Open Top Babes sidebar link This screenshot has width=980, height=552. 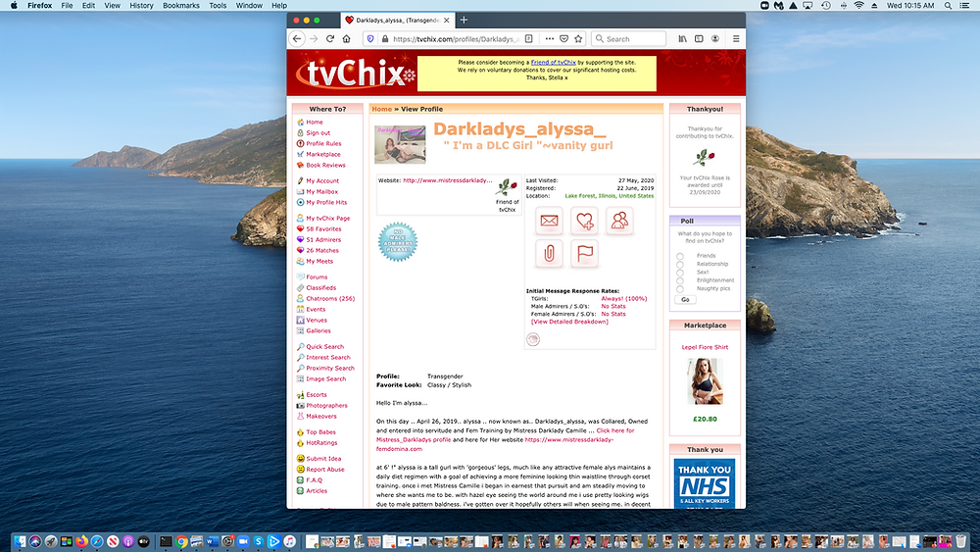pyautogui.click(x=320, y=432)
